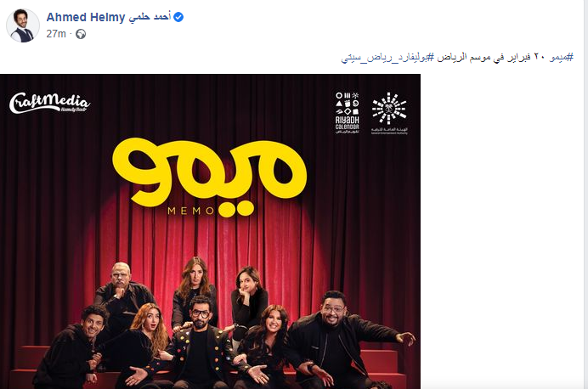Click the large yellow ميمو title

click(210, 174)
